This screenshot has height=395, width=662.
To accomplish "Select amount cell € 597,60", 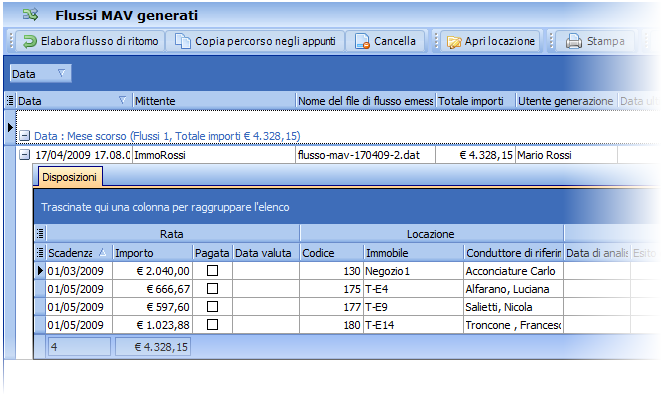I will point(152,307).
